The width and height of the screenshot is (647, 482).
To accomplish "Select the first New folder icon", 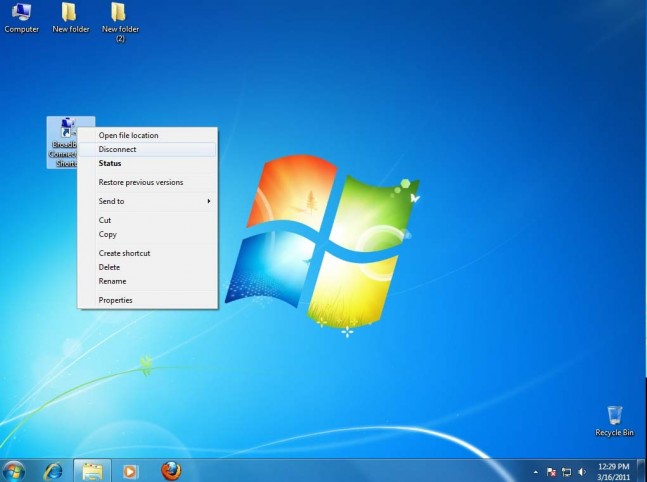I will tap(71, 18).
